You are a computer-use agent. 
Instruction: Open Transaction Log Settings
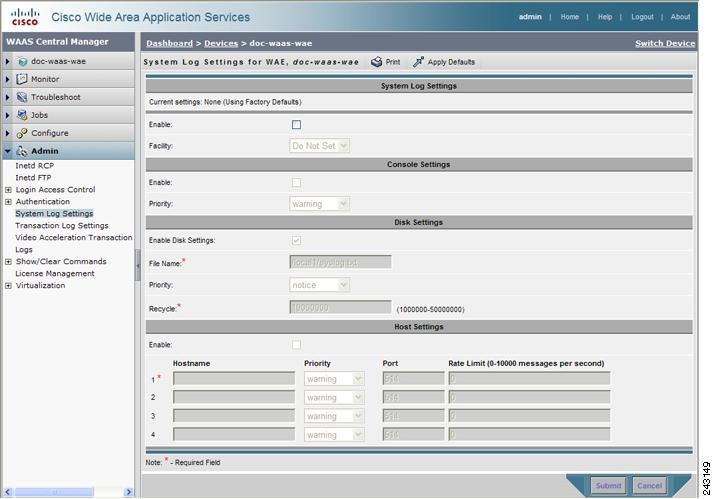pyautogui.click(x=62, y=226)
